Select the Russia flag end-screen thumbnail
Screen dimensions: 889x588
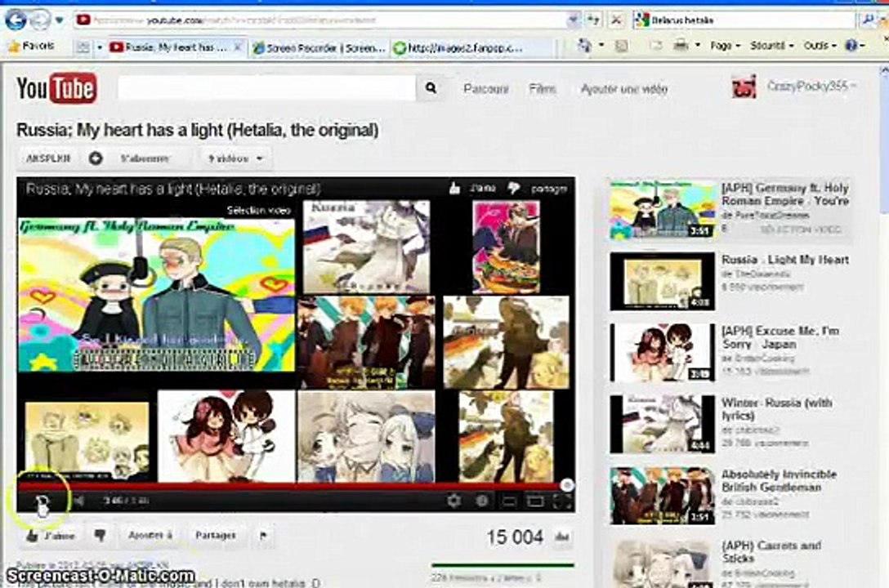[366, 247]
